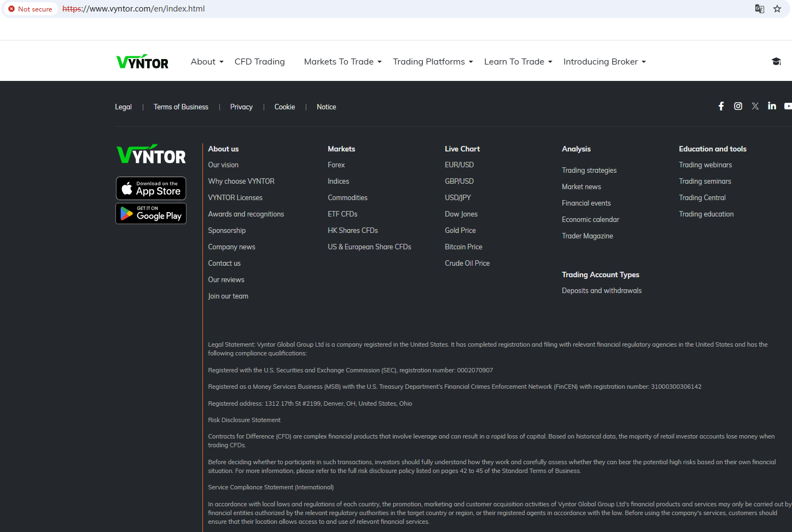Click the Trading seminars link

point(705,182)
